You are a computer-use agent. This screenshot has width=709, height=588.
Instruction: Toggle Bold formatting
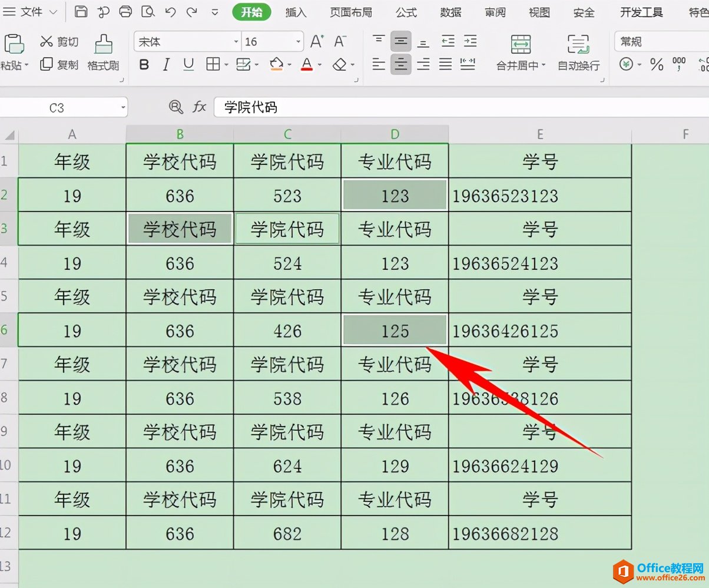coord(144,64)
